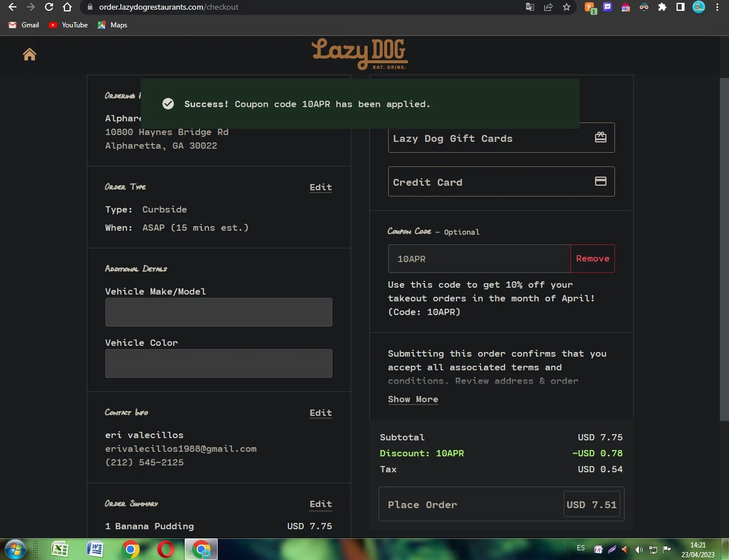The image size is (729, 560).
Task: Open the first Chrome icon in taskbar
Action: coord(131,549)
